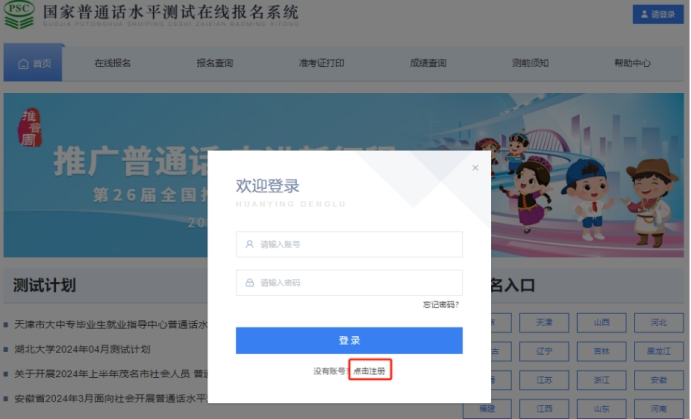This screenshot has width=691, height=419.
Task: Open the 帮助中心 menu item
Action: (x=632, y=63)
